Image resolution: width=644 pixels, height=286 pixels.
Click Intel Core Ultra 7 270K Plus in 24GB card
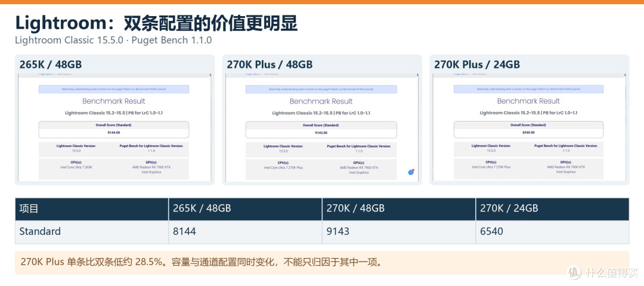[491, 167]
